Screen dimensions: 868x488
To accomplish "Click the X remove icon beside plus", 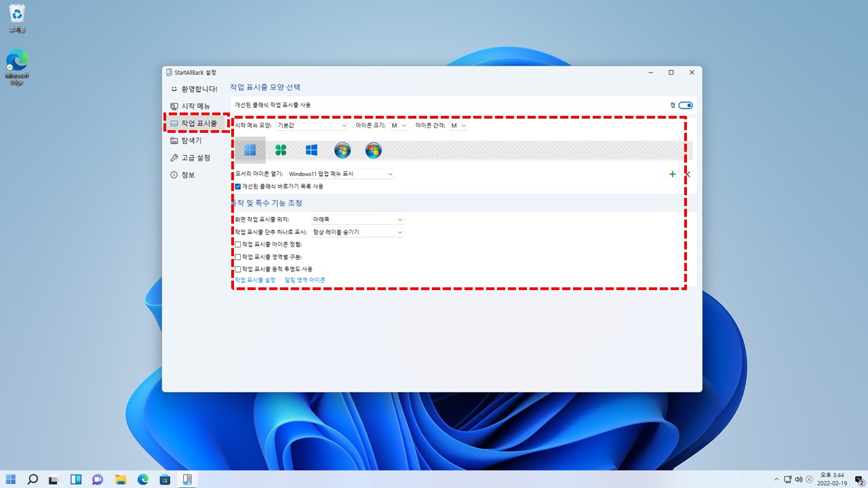I will tap(688, 174).
